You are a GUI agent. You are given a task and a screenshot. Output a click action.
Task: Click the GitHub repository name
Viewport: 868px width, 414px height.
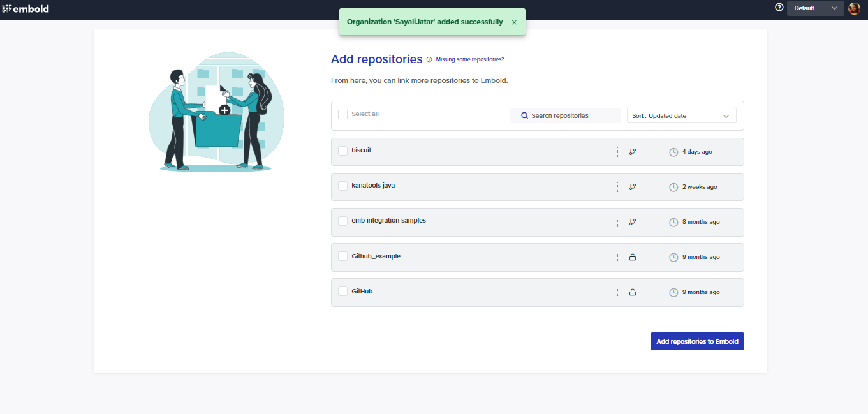click(x=362, y=292)
